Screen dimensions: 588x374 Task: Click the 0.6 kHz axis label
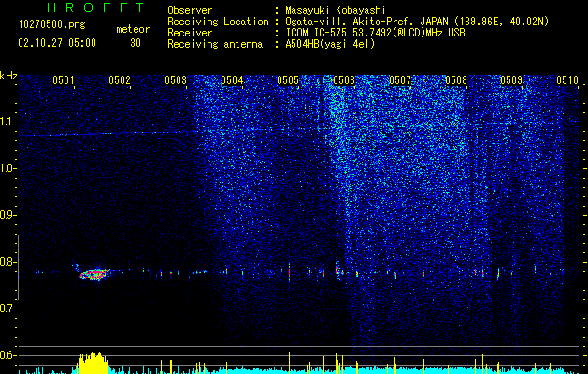coord(7,355)
